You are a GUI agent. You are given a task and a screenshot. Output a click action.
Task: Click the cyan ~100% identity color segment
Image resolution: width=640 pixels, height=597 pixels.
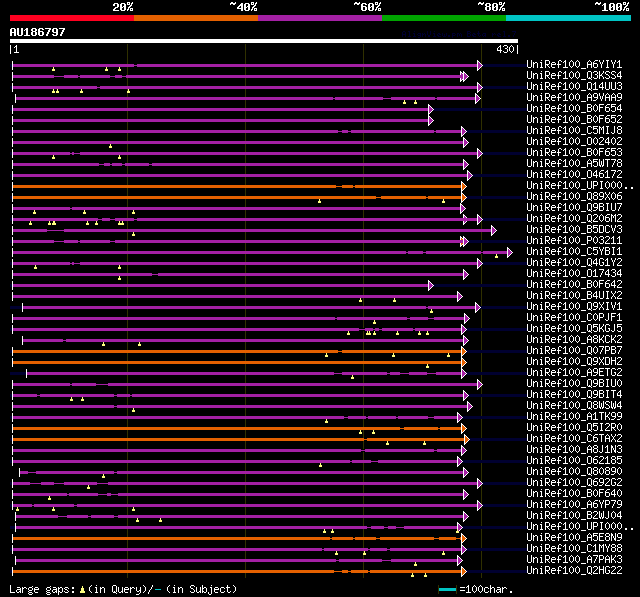click(569, 18)
